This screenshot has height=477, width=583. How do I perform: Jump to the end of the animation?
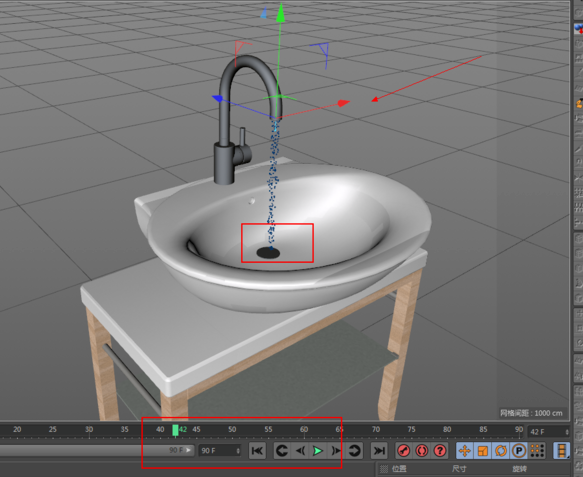click(x=379, y=451)
